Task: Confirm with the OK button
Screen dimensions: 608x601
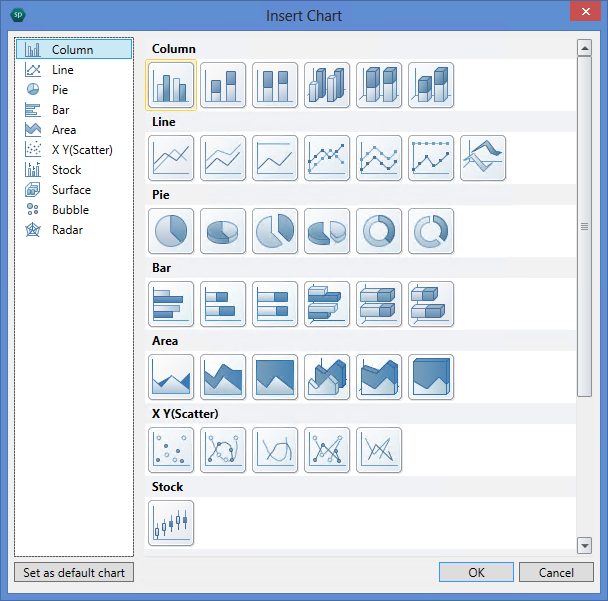Action: (x=476, y=572)
